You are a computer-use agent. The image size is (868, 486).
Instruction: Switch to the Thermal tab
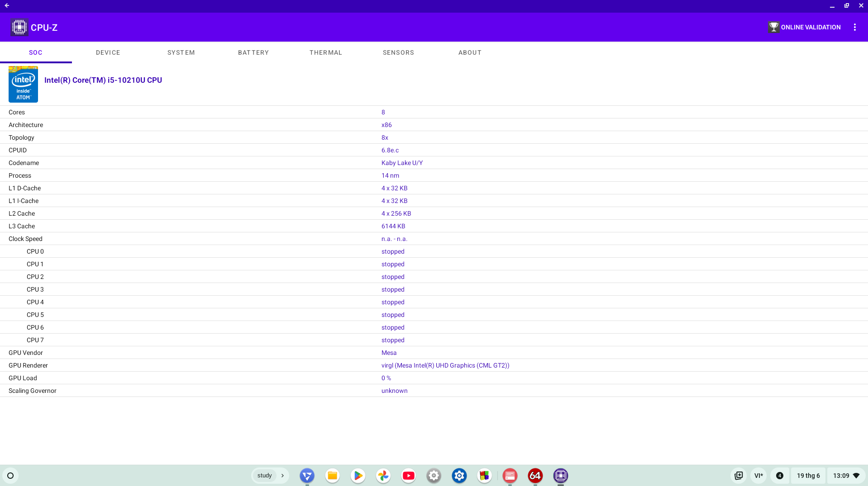[326, 52]
